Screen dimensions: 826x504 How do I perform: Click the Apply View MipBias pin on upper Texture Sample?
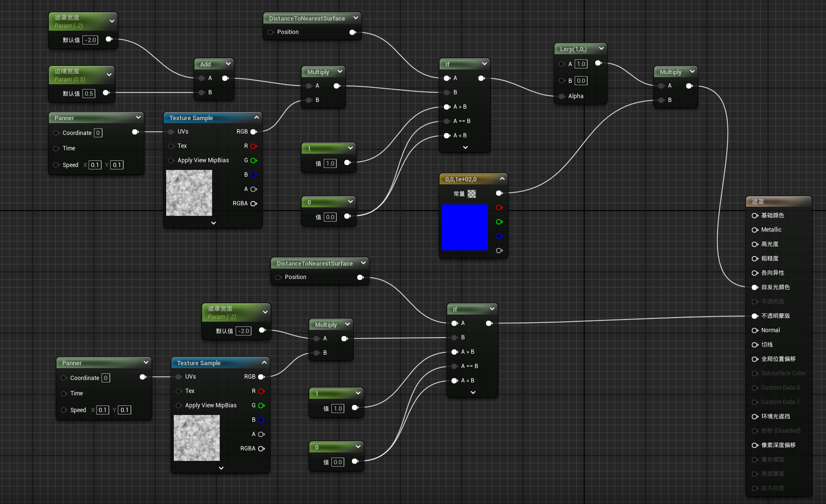[x=171, y=160]
